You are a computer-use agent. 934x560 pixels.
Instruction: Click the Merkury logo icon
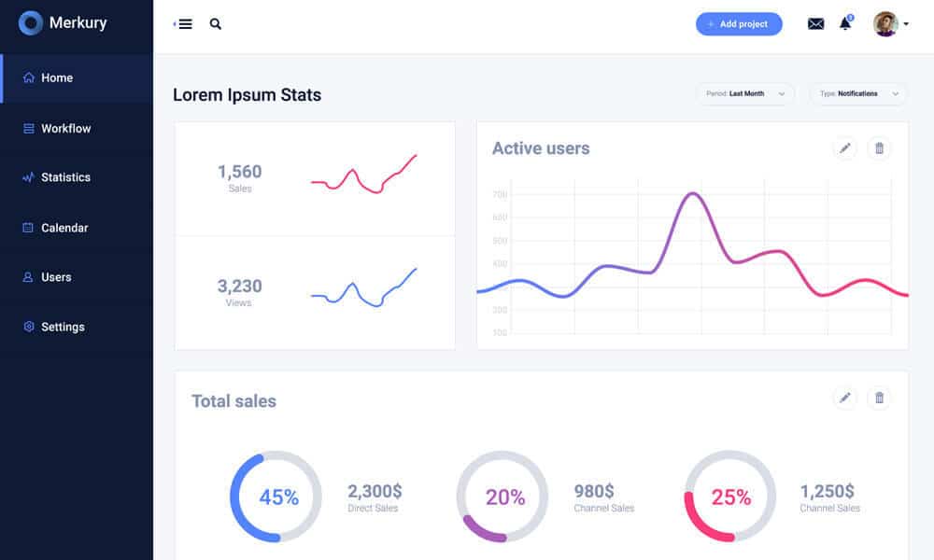[31, 23]
